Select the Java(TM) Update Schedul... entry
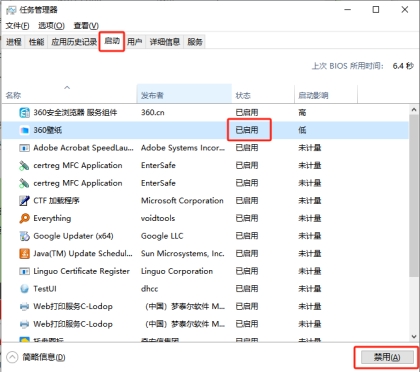 click(83, 254)
